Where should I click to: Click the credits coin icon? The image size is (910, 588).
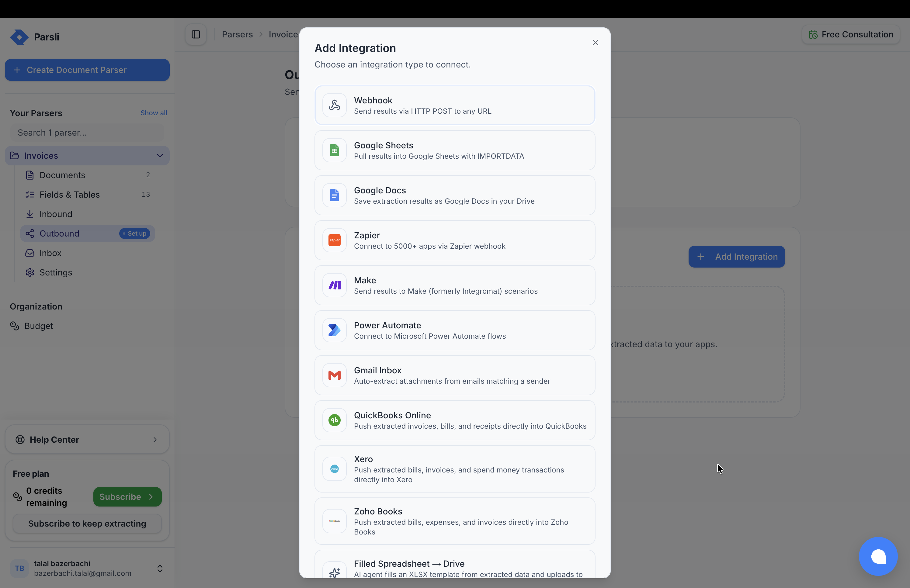click(x=18, y=496)
